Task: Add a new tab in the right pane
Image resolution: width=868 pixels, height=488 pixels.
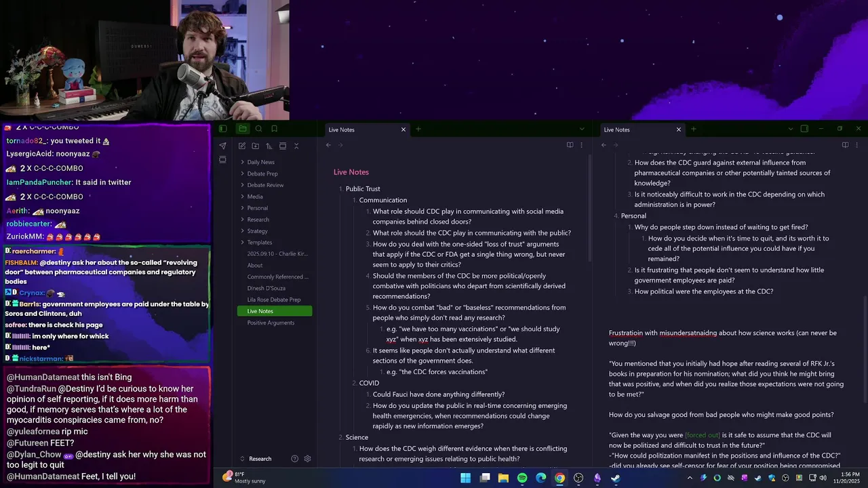Action: pos(693,129)
